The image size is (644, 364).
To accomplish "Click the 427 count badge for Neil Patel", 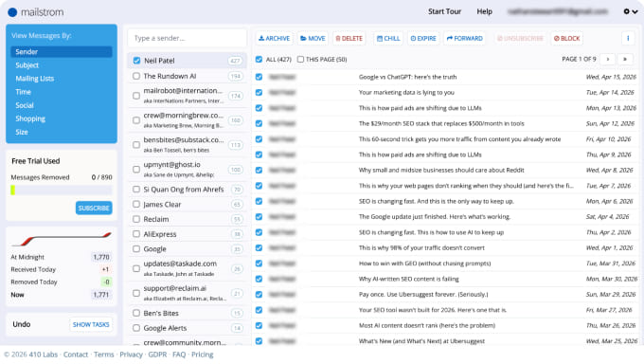I will tap(235, 61).
